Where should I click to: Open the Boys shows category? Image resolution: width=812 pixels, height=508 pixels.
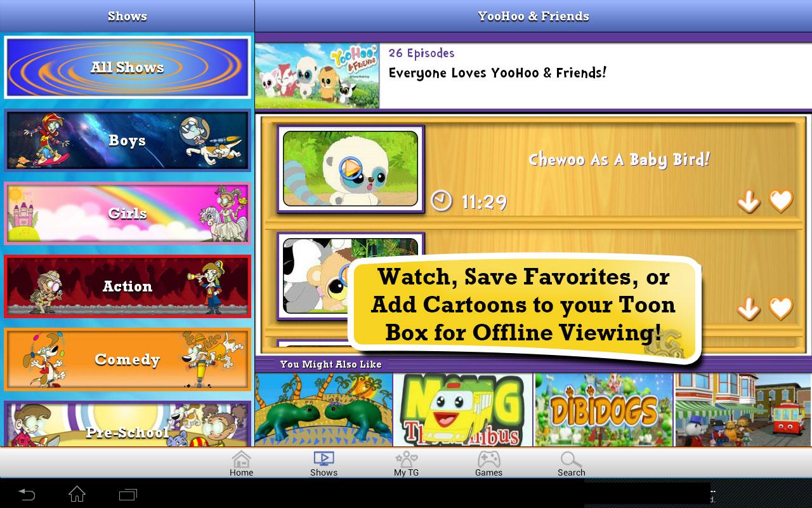point(127,140)
